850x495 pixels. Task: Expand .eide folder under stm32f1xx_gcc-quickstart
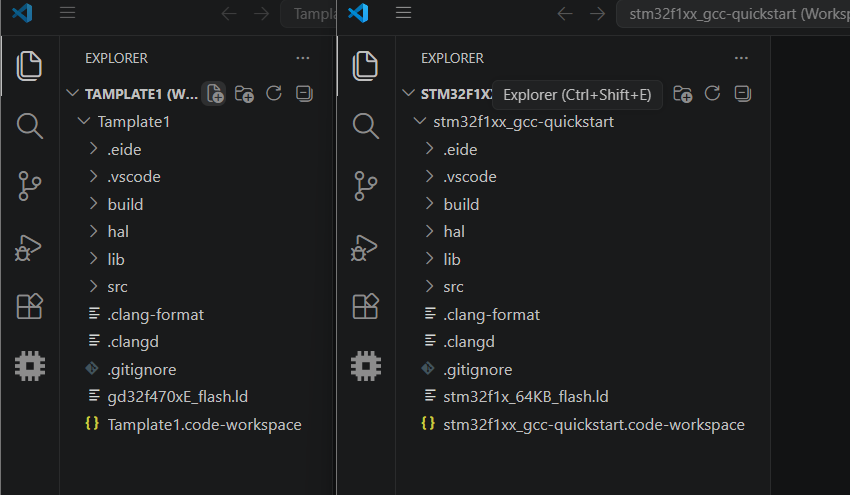pos(429,149)
